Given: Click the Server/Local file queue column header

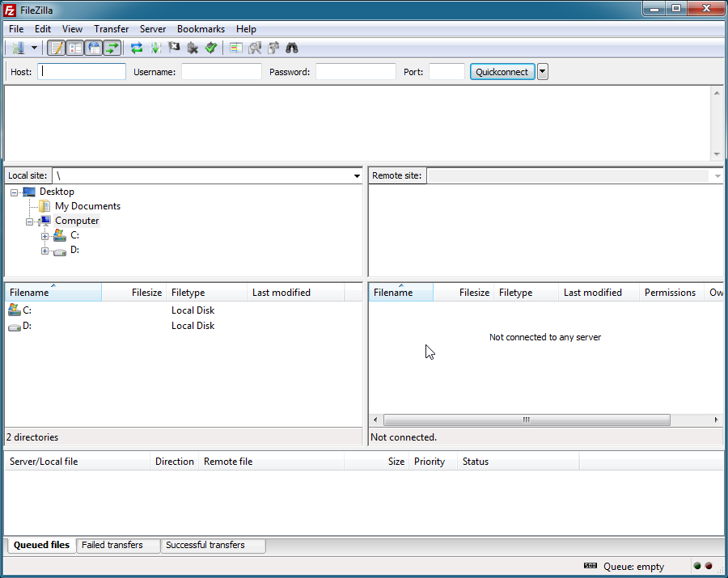Looking at the screenshot, I should tap(78, 462).
